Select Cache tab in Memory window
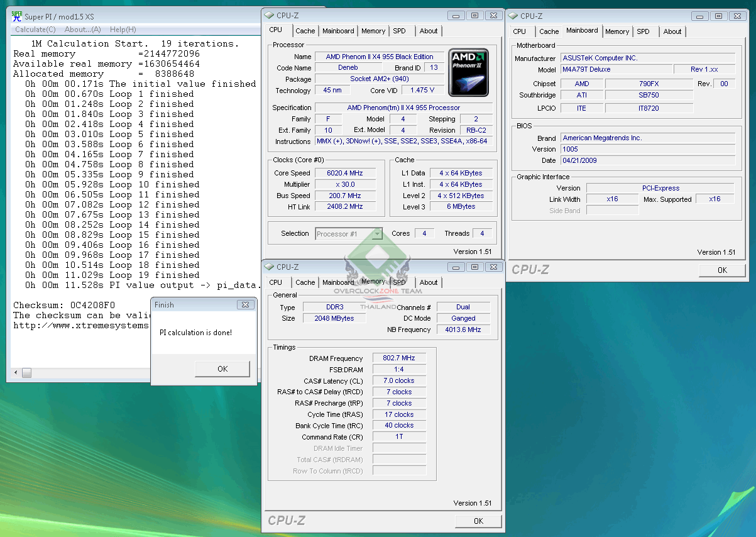This screenshot has width=756, height=537. (x=305, y=282)
